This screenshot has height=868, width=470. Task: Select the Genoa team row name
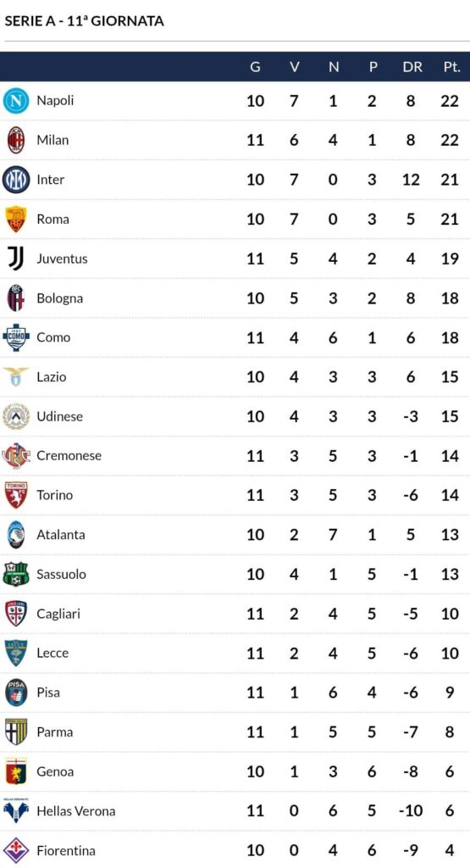[x=55, y=771]
